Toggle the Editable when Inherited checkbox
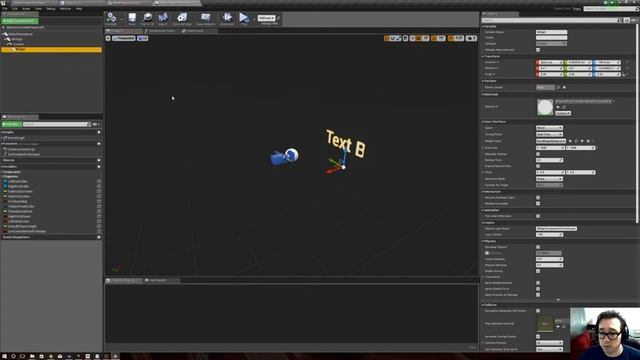Image resolution: width=640 pixels, height=360 pixels. pos(538,50)
